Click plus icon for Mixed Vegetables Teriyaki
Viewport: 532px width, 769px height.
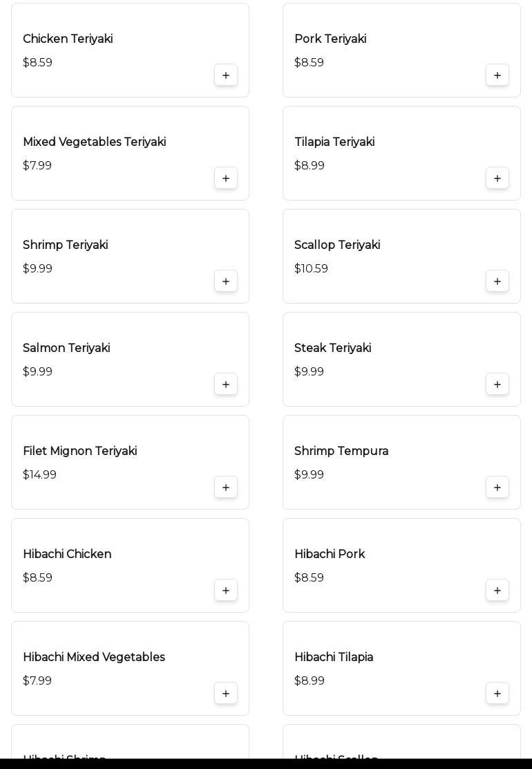(226, 178)
